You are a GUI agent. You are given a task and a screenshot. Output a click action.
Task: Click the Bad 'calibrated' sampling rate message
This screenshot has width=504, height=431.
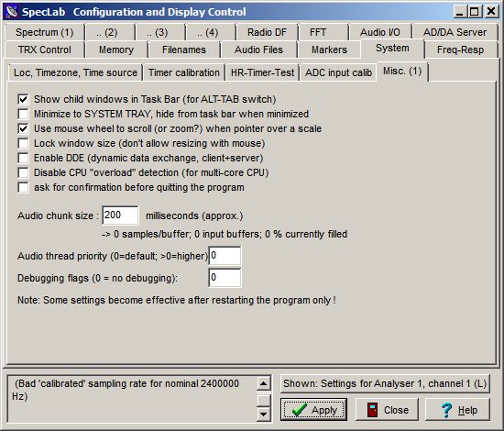tap(126, 390)
